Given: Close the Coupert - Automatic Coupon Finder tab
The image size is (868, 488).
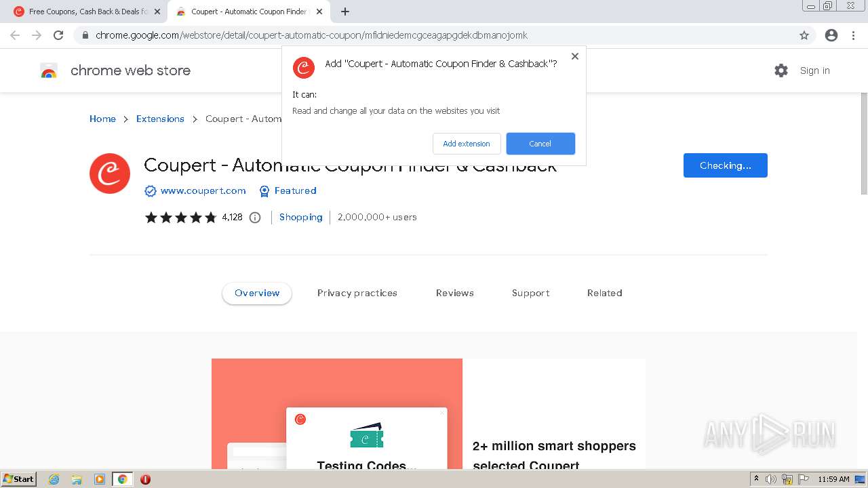Looking at the screenshot, I should pyautogui.click(x=319, y=12).
